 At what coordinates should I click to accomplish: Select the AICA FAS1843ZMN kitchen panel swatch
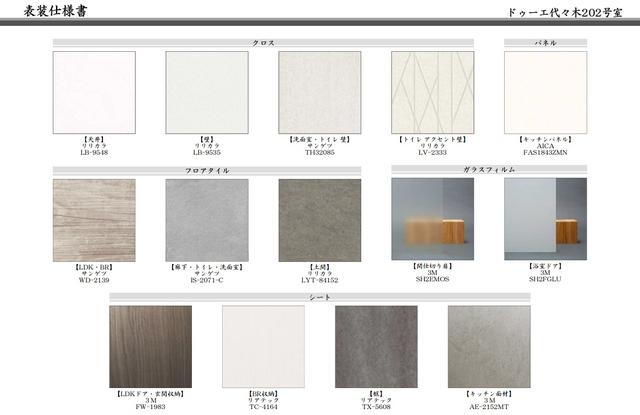click(545, 92)
